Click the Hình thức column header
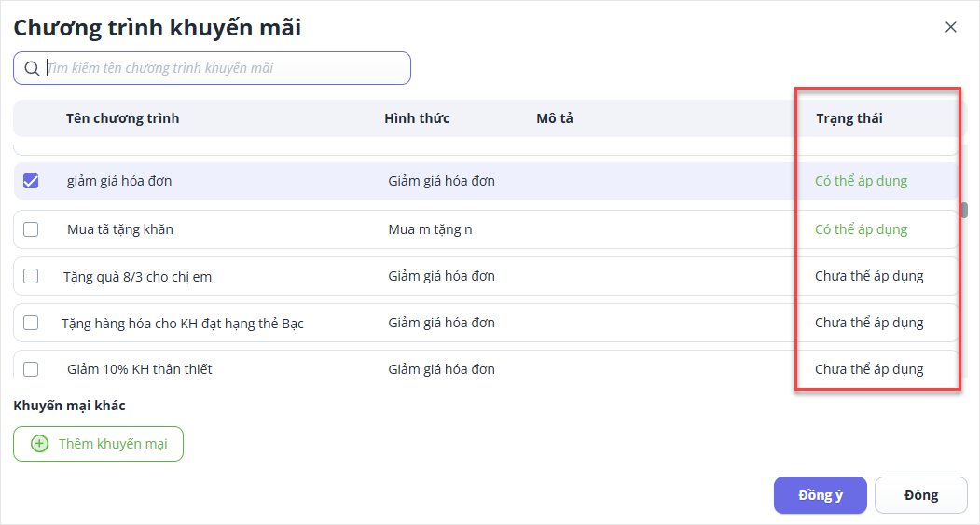This screenshot has width=980, height=525. 417,118
